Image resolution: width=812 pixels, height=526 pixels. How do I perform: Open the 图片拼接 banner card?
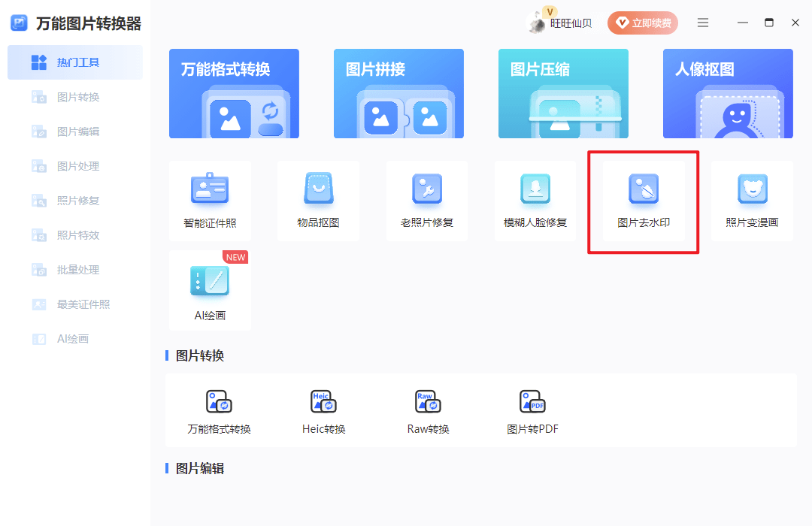[398, 94]
